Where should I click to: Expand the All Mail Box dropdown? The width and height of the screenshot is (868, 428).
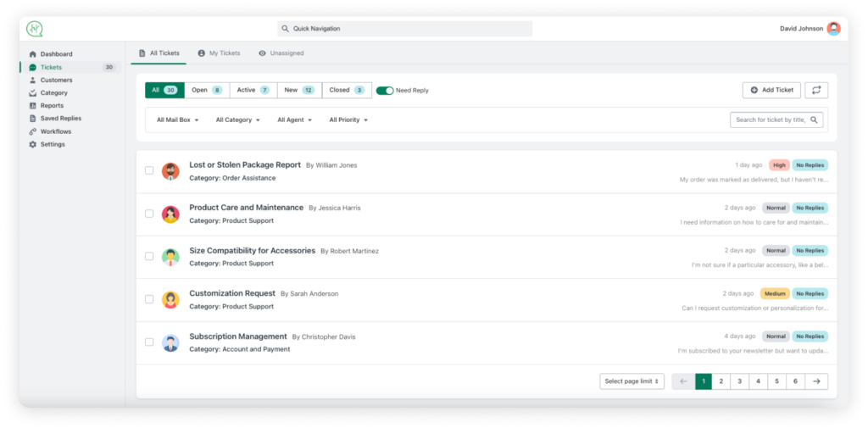pos(177,120)
